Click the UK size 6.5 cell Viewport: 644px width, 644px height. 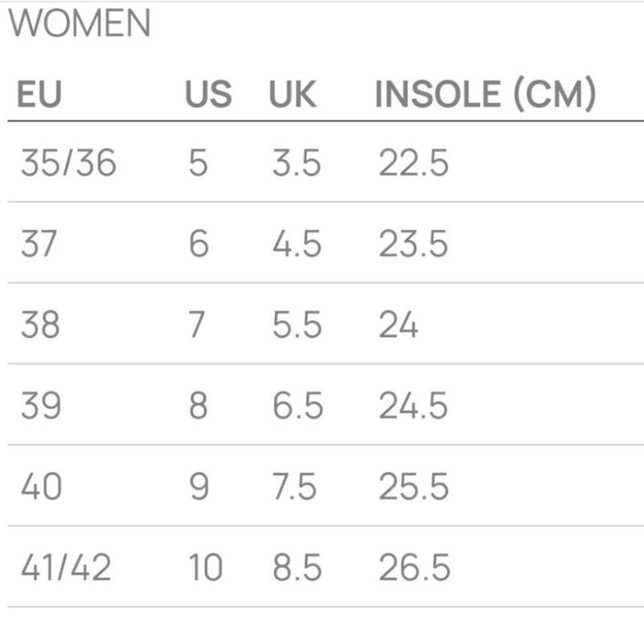tap(297, 406)
